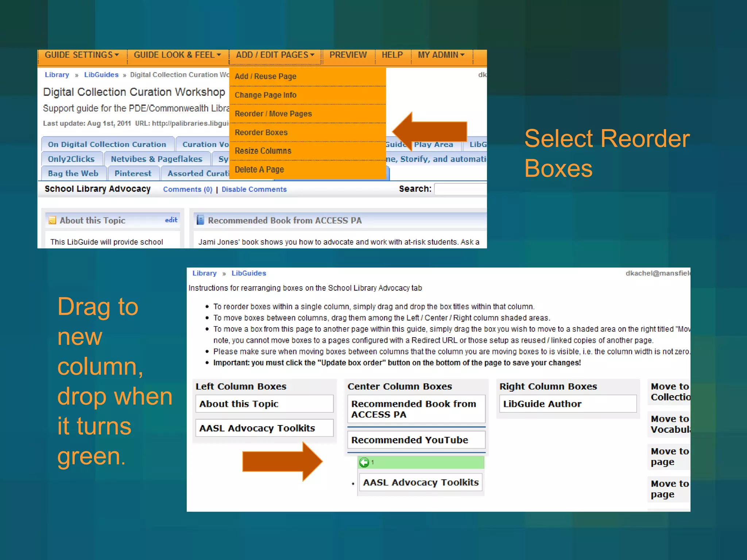747x560 pixels.
Task: Click into the Search input field
Action: 460,189
